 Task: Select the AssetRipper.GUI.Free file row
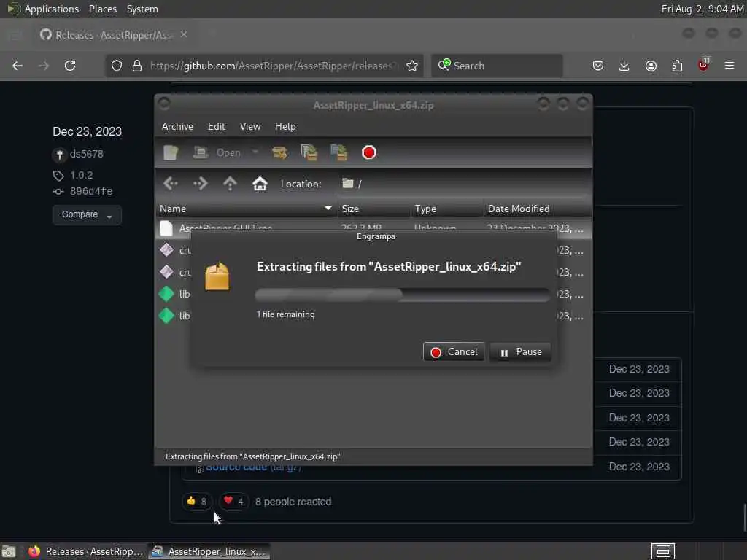(x=373, y=228)
